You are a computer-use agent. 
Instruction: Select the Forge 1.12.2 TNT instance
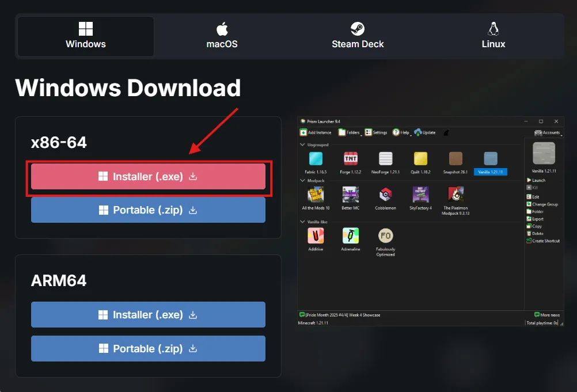pyautogui.click(x=351, y=160)
